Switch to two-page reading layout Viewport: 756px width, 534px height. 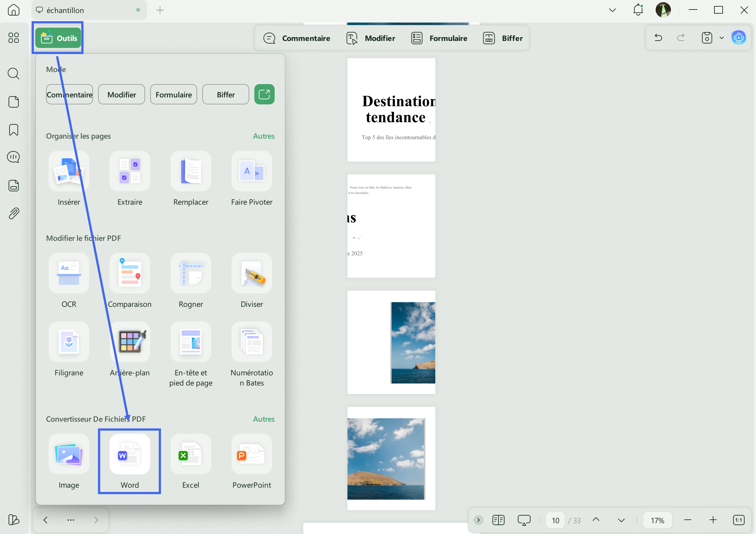pyautogui.click(x=498, y=520)
